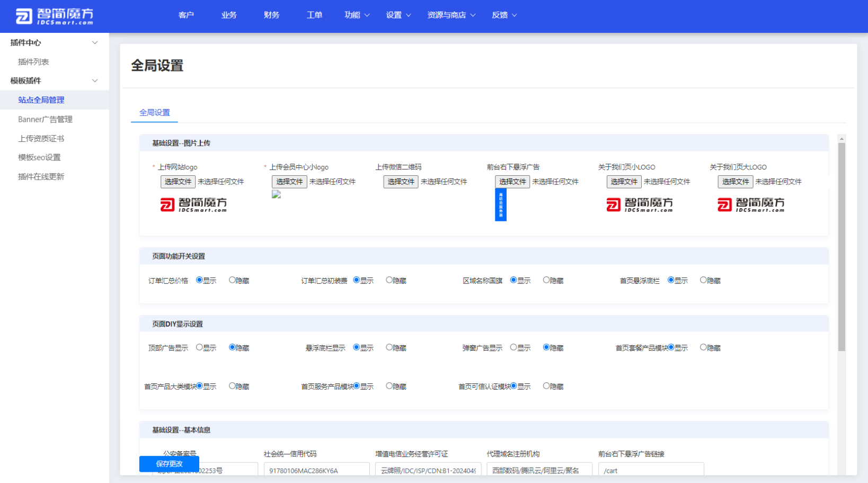The width and height of the screenshot is (868, 483).
Task: Select 隐藏 for 弹窗广告显示
Action: pyautogui.click(x=546, y=347)
